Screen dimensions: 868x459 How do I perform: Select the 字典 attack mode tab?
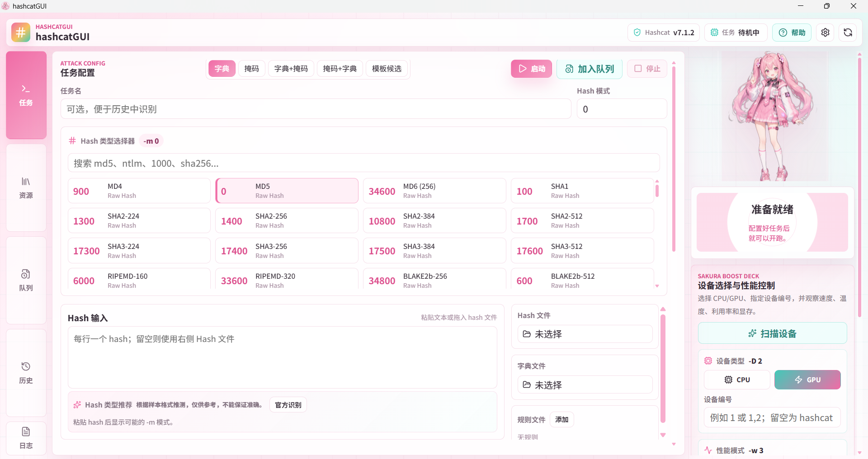222,69
